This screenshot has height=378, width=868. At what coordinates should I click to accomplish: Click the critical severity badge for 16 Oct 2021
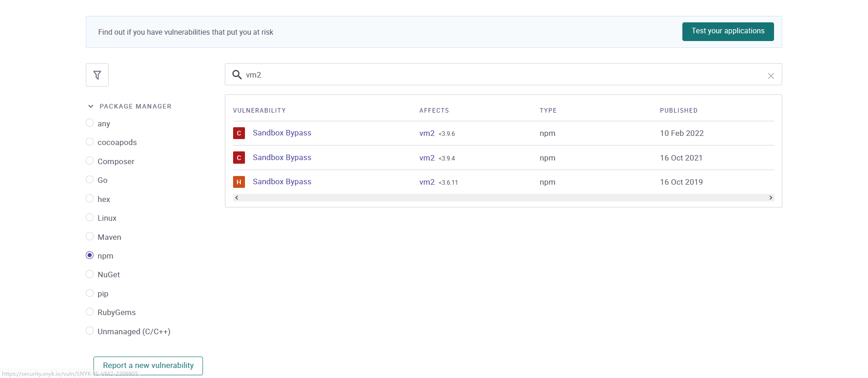point(239,158)
